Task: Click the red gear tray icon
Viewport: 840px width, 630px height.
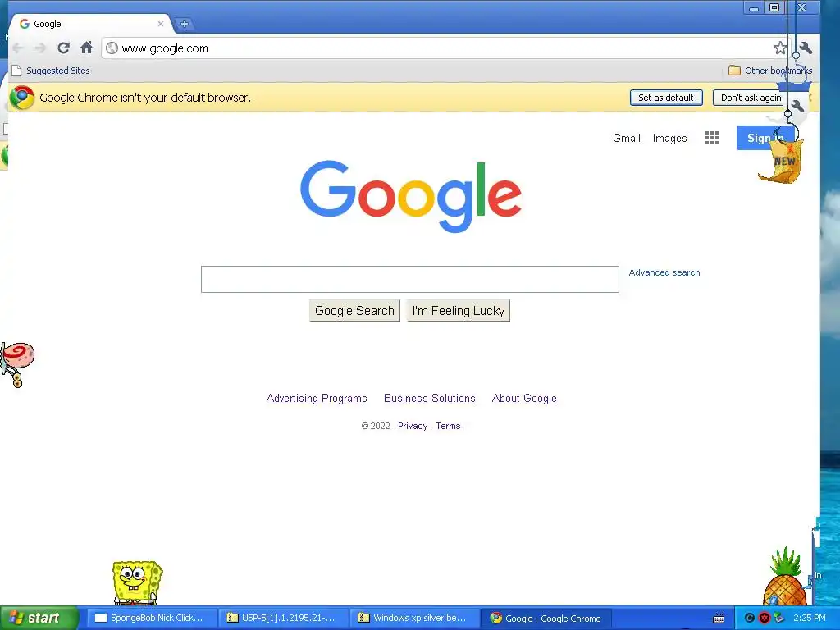Action: [x=765, y=619]
